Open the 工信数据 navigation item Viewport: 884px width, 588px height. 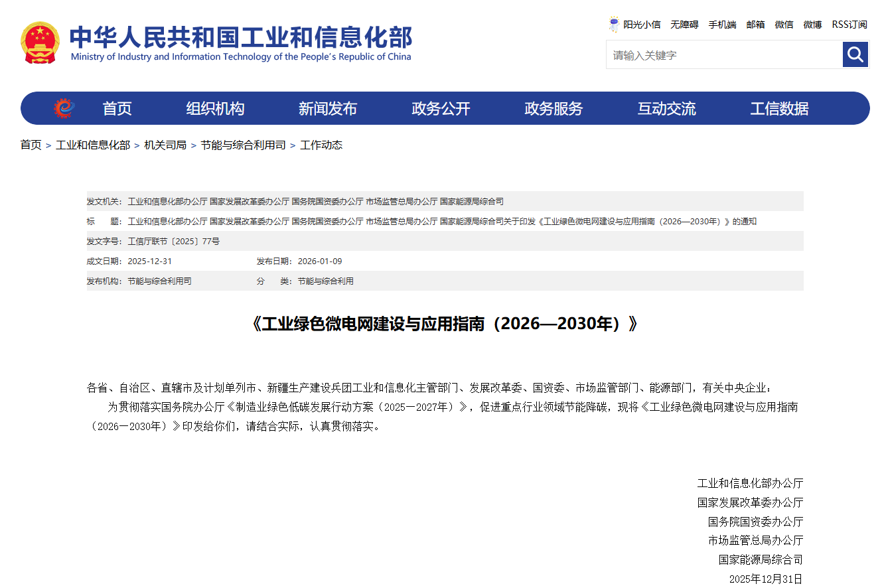click(779, 109)
